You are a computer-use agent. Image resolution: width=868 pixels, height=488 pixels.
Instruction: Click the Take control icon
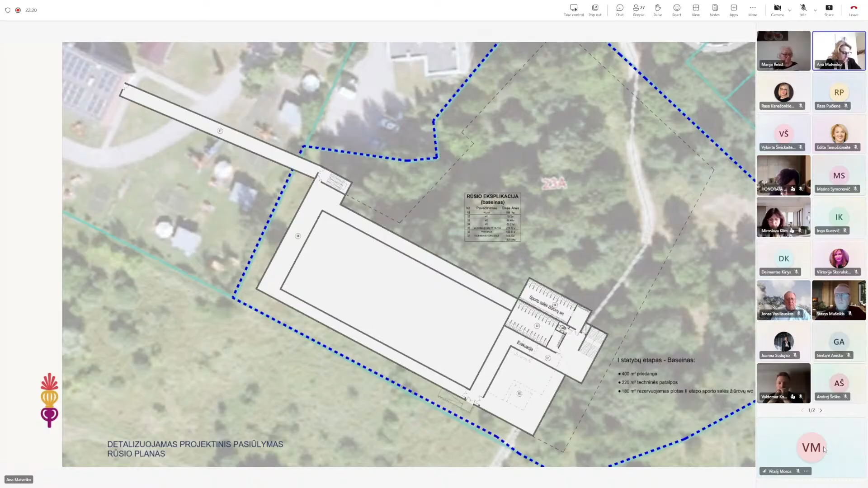pyautogui.click(x=573, y=9)
